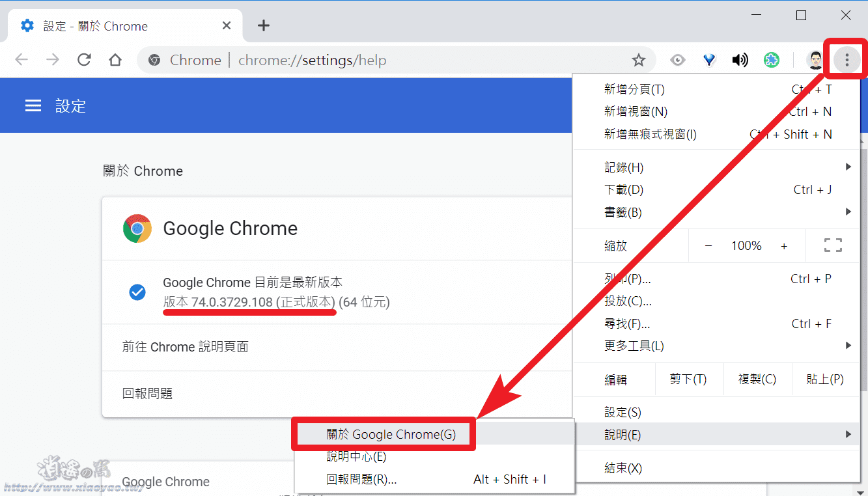Viewport: 868px width, 496px height.
Task: Open the Chrome three-dot menu
Action: (x=847, y=60)
